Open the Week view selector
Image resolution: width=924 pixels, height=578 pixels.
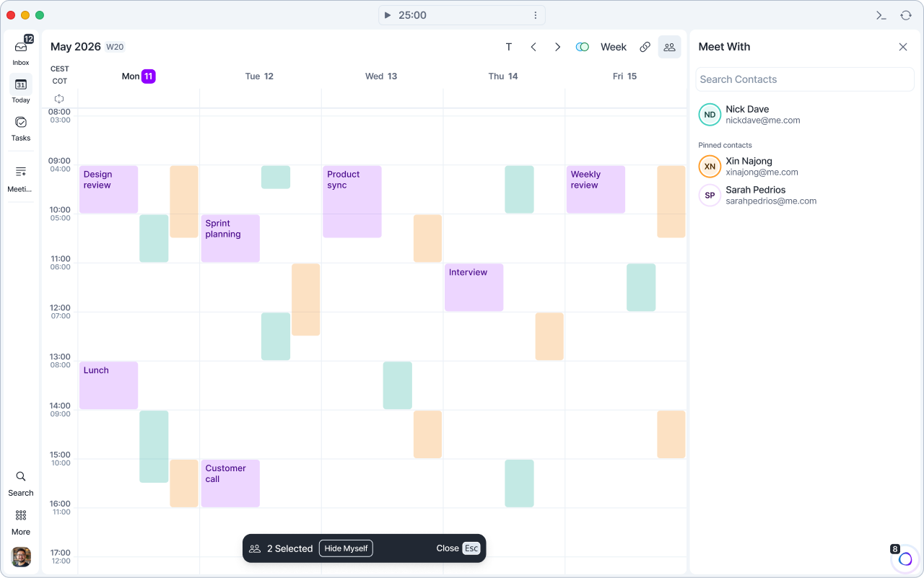pos(614,47)
